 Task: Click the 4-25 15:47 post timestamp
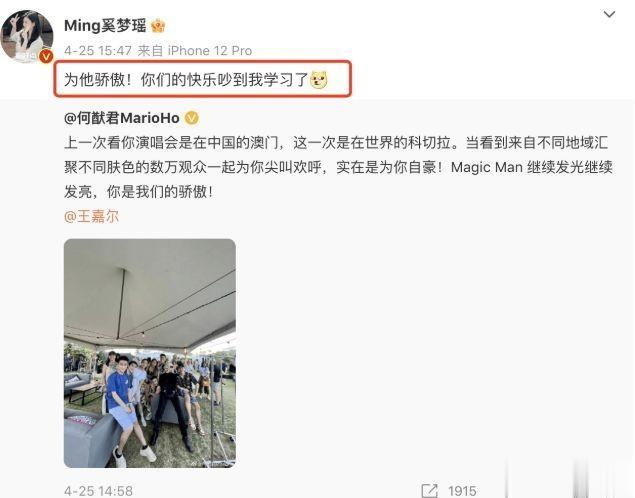(x=98, y=51)
